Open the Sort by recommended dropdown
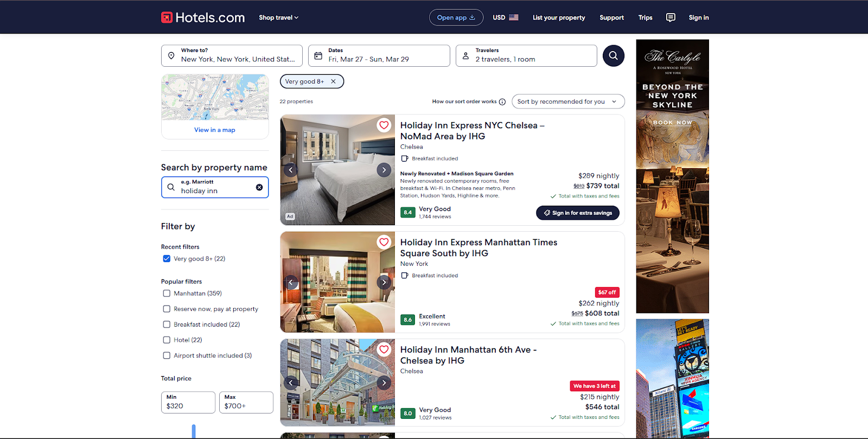 [x=567, y=101]
